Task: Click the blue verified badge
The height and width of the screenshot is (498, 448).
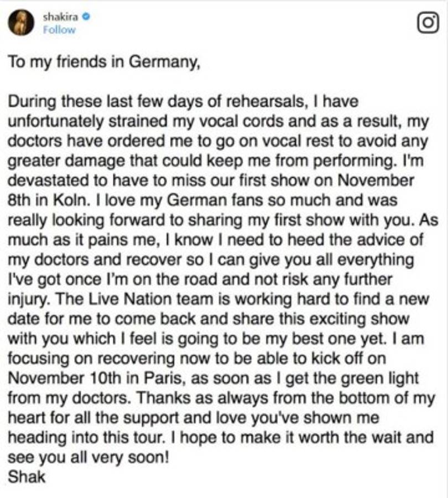Action: (87, 17)
